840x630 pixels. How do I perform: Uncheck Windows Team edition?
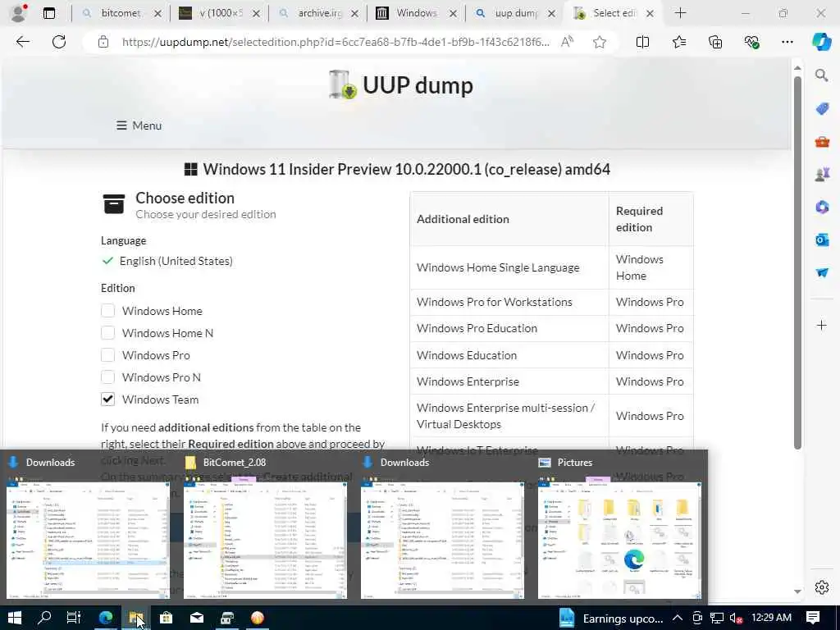click(x=107, y=399)
